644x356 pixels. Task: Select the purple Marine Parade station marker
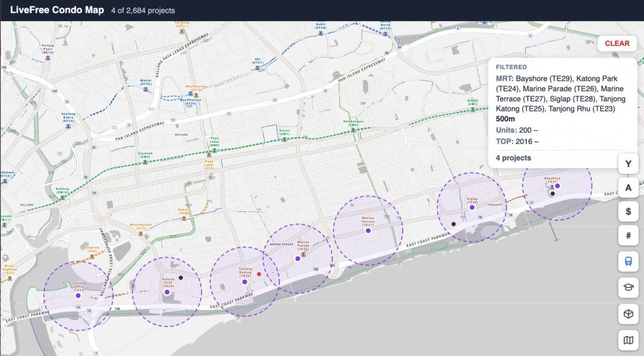(x=297, y=259)
